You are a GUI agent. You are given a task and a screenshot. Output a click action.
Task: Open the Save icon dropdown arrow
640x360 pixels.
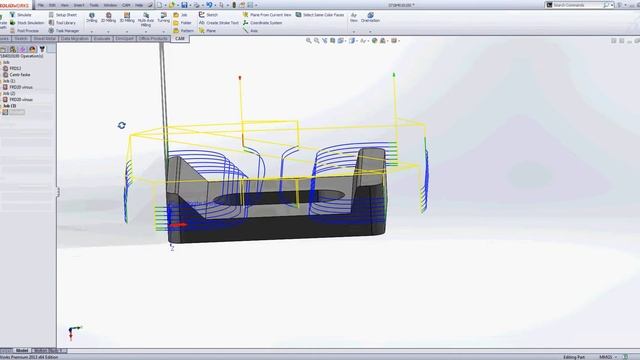click(189, 5)
